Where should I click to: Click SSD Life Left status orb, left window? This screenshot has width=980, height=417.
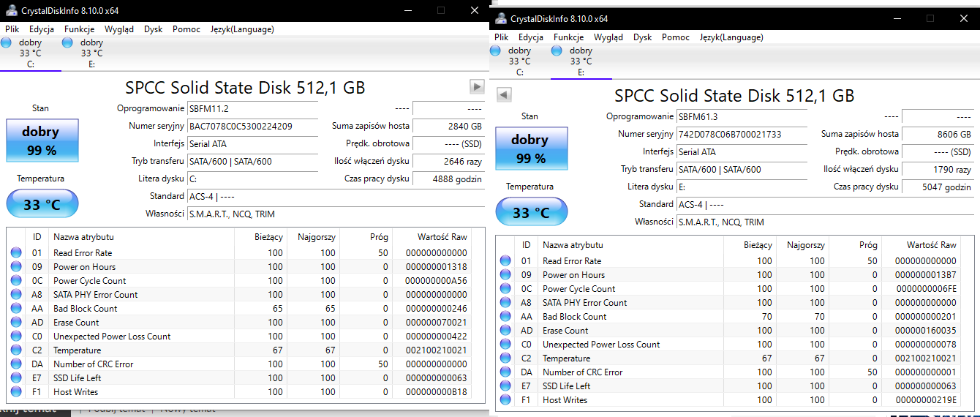16,378
